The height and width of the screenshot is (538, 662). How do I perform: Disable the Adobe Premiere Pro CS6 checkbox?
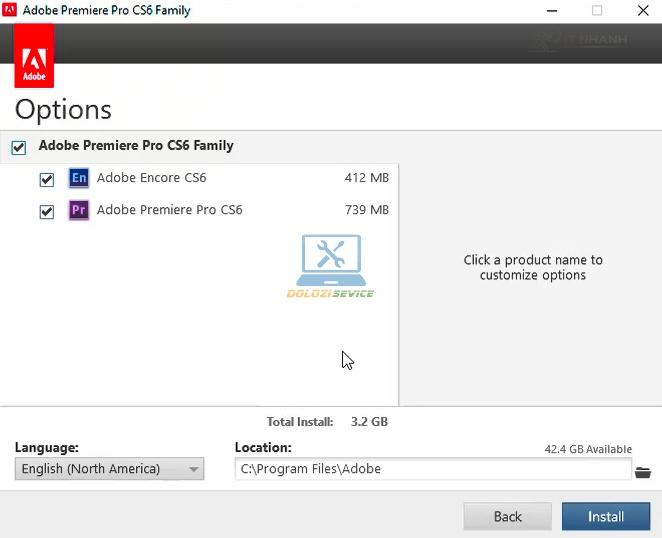46,212
